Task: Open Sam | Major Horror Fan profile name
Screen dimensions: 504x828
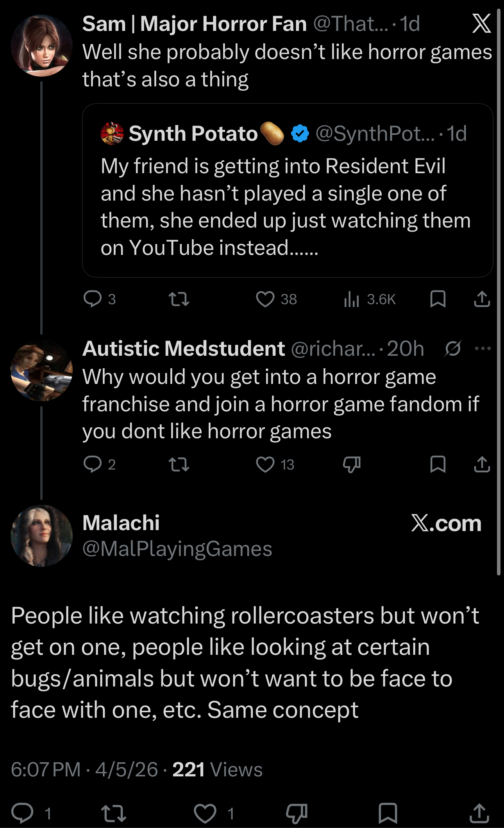Action: coord(195,23)
